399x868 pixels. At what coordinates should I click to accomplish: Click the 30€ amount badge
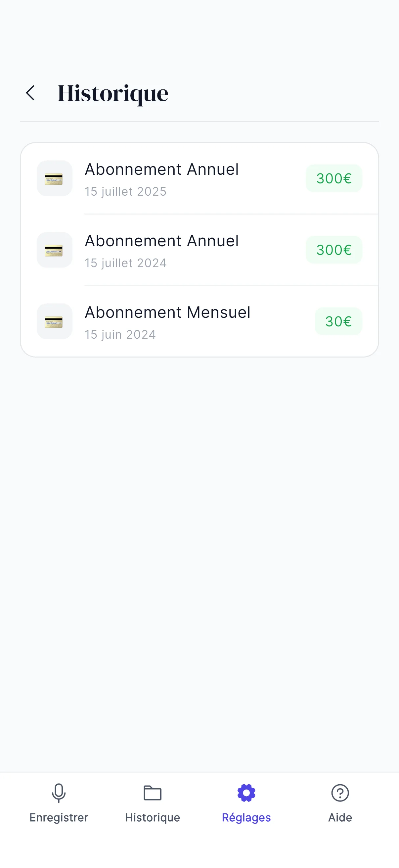pyautogui.click(x=338, y=321)
